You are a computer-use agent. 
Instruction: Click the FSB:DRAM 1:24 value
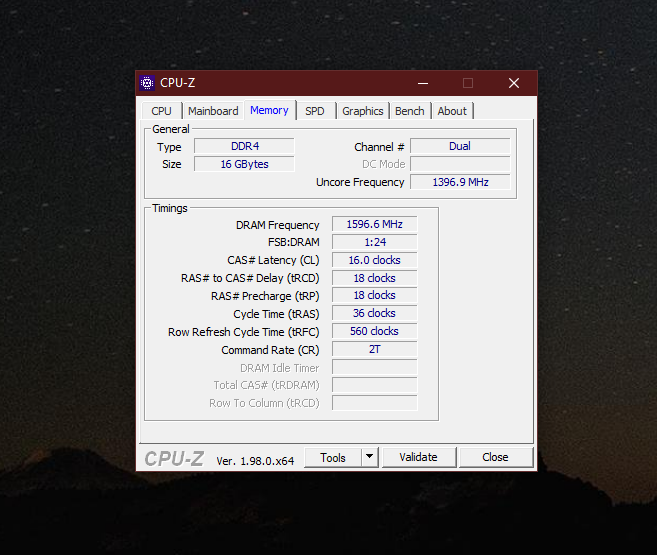point(375,242)
